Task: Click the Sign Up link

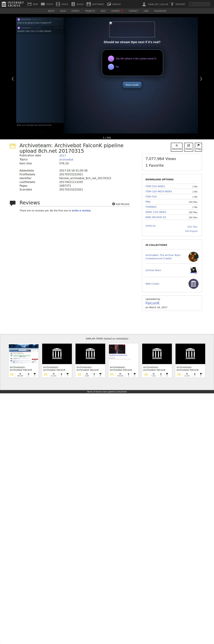Action: point(153,4)
